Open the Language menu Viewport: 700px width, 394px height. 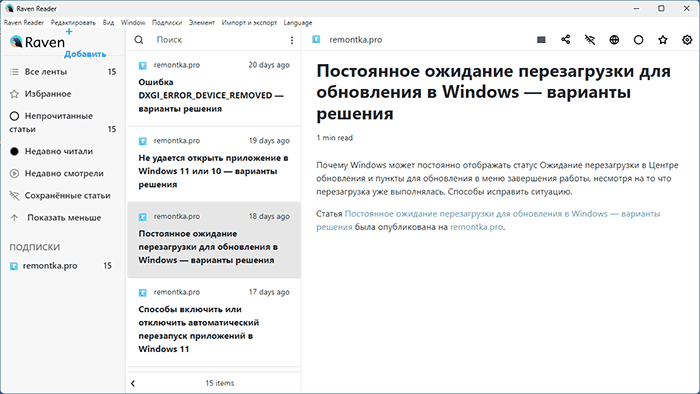(x=298, y=23)
